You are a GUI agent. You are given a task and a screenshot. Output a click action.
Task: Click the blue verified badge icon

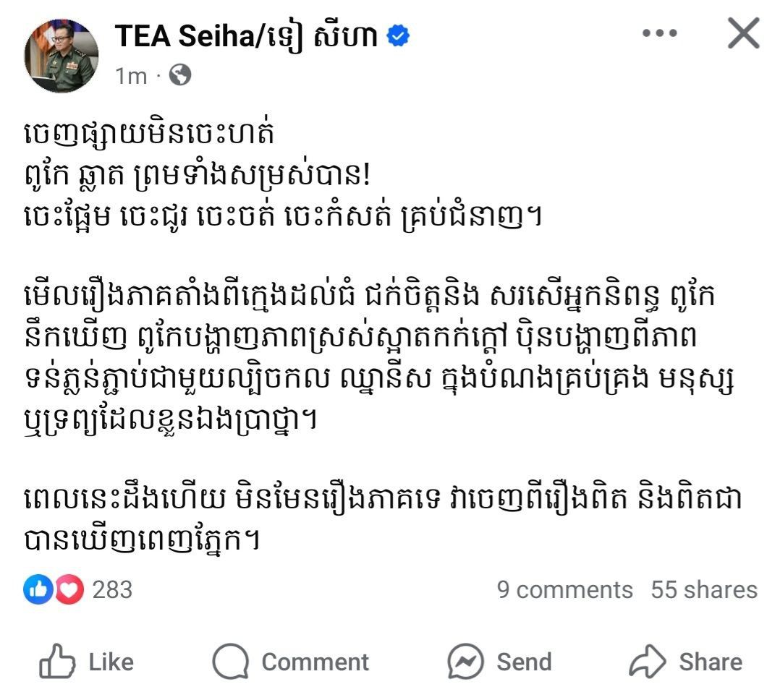pyautogui.click(x=398, y=36)
